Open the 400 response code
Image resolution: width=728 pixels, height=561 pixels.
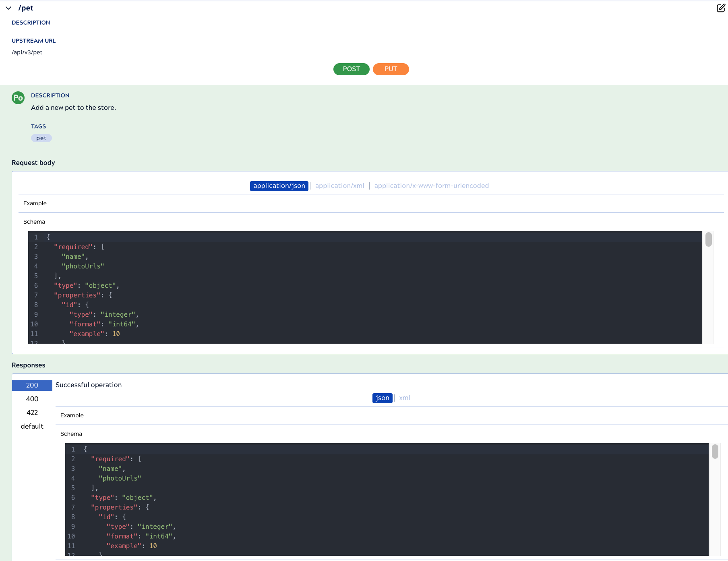(x=32, y=399)
